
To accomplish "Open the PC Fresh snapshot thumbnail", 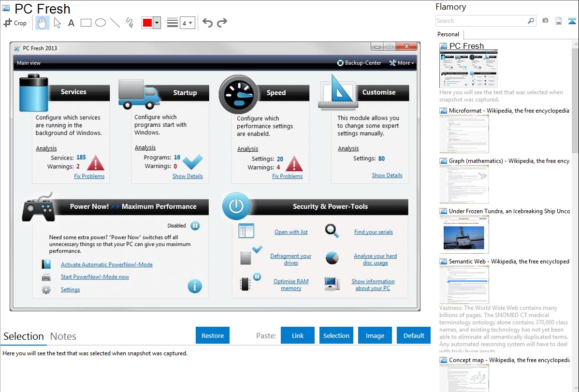I will click(469, 69).
